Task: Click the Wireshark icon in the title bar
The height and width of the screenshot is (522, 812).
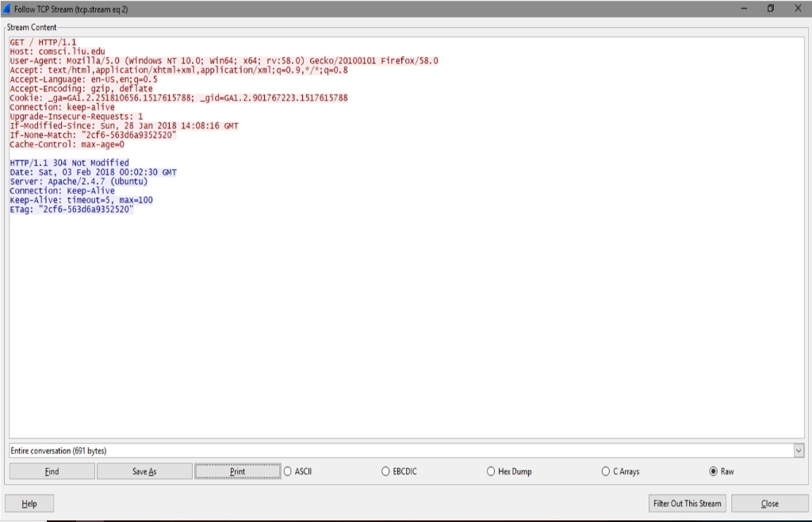Action: click(x=9, y=8)
